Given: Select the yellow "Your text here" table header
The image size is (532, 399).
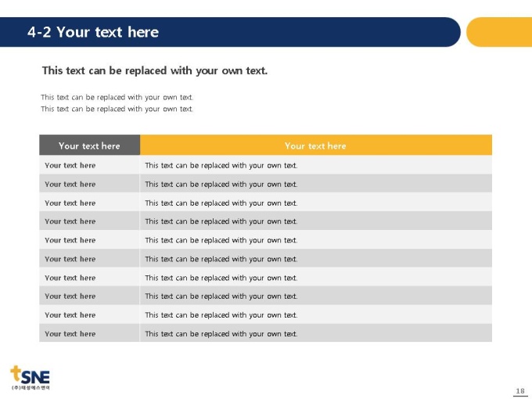Looking at the screenshot, I should coord(316,146).
